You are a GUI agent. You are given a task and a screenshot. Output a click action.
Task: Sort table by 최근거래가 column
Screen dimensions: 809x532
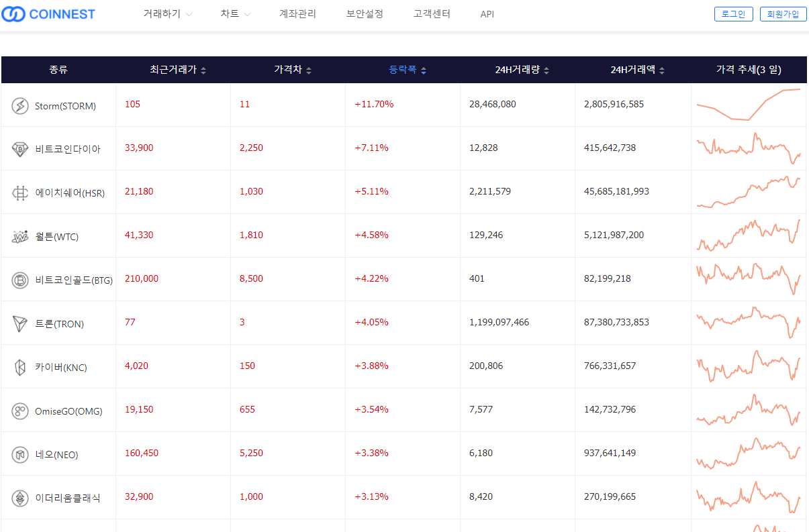tap(178, 70)
